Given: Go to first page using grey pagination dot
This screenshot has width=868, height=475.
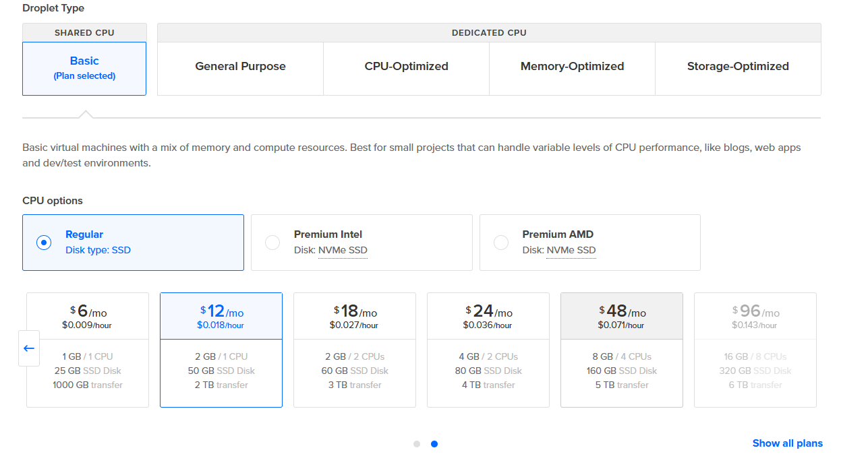Looking at the screenshot, I should click(417, 444).
